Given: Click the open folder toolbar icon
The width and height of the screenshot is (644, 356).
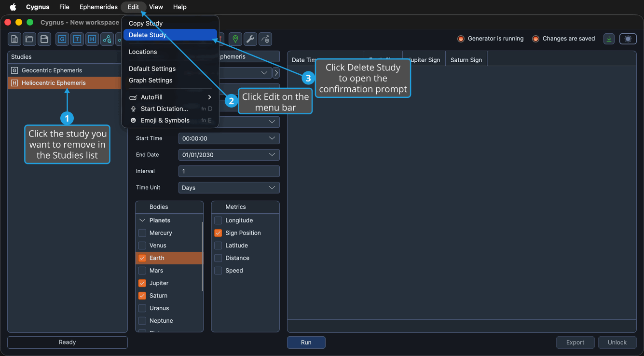Looking at the screenshot, I should click(29, 39).
